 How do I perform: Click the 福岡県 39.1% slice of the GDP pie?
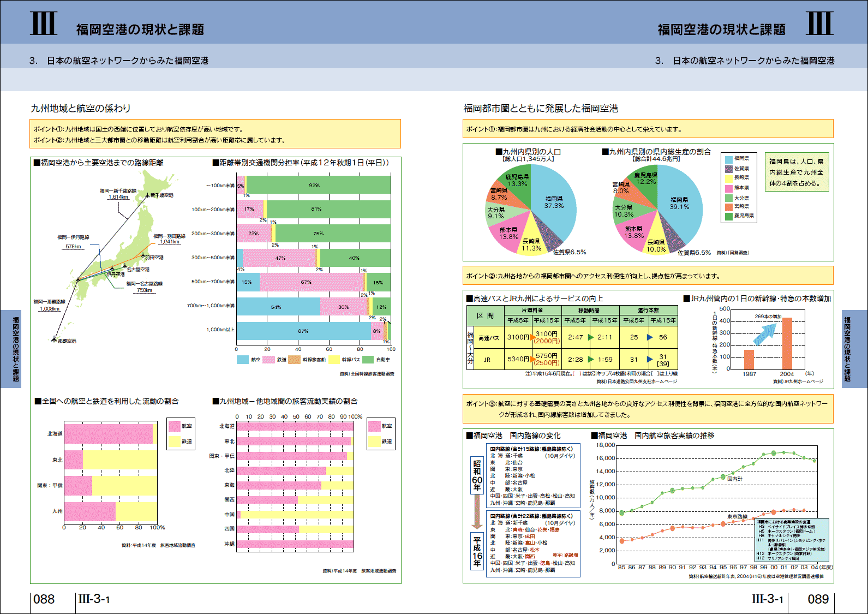pos(681,205)
